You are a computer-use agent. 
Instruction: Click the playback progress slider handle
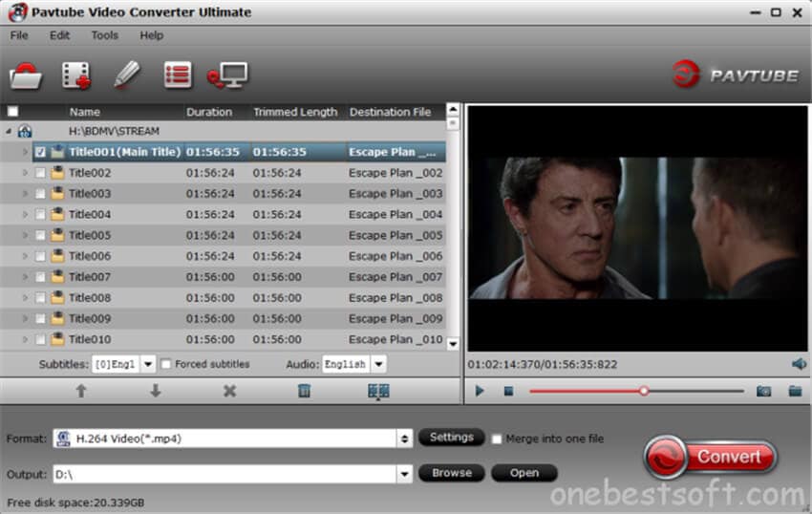click(x=644, y=391)
